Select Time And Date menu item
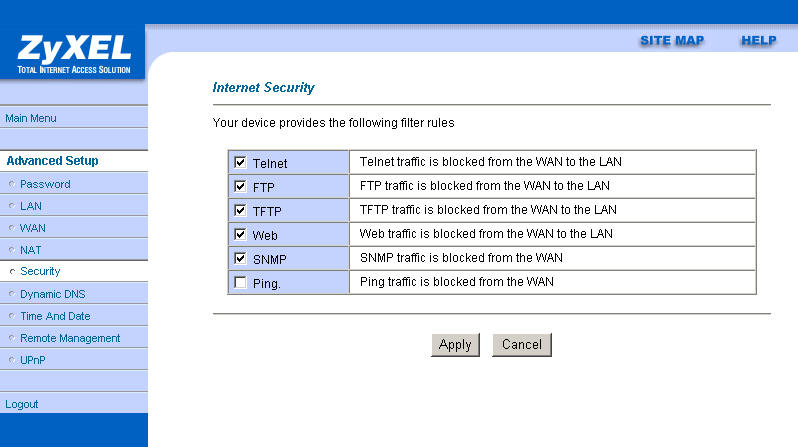This screenshot has width=798, height=447. pyautogui.click(x=55, y=316)
